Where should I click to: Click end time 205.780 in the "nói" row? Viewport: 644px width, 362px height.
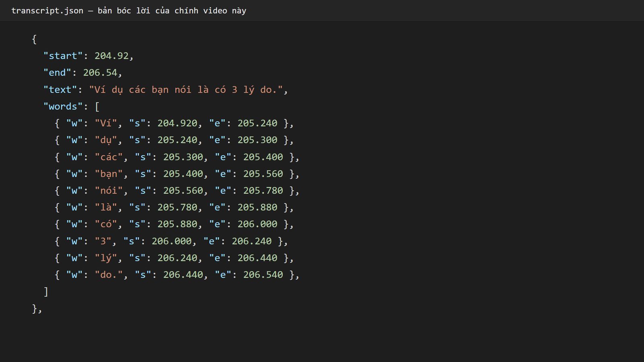click(x=263, y=191)
